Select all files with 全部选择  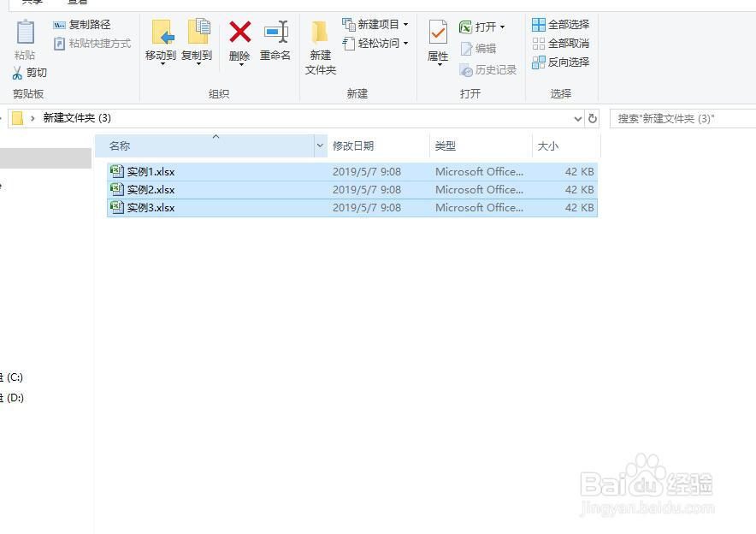pyautogui.click(x=561, y=25)
